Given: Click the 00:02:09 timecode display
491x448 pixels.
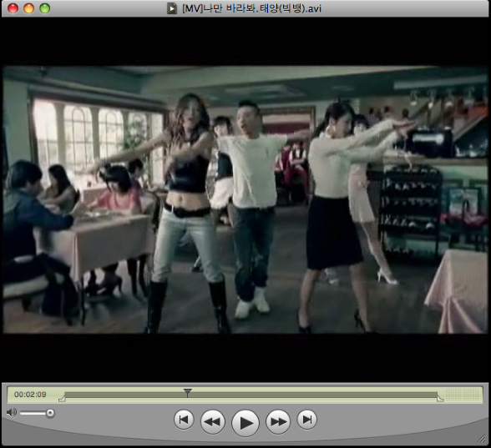Looking at the screenshot, I should click(30, 395).
